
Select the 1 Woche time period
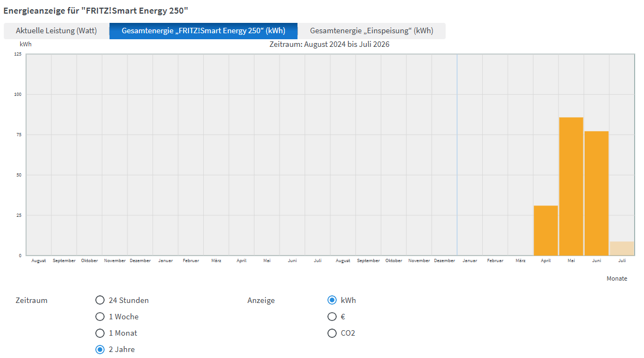[100, 317]
